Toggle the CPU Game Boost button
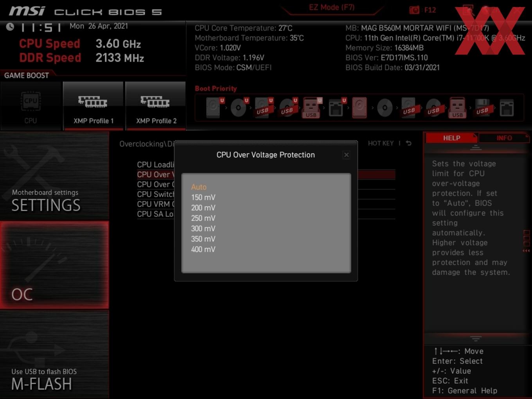 click(x=31, y=106)
